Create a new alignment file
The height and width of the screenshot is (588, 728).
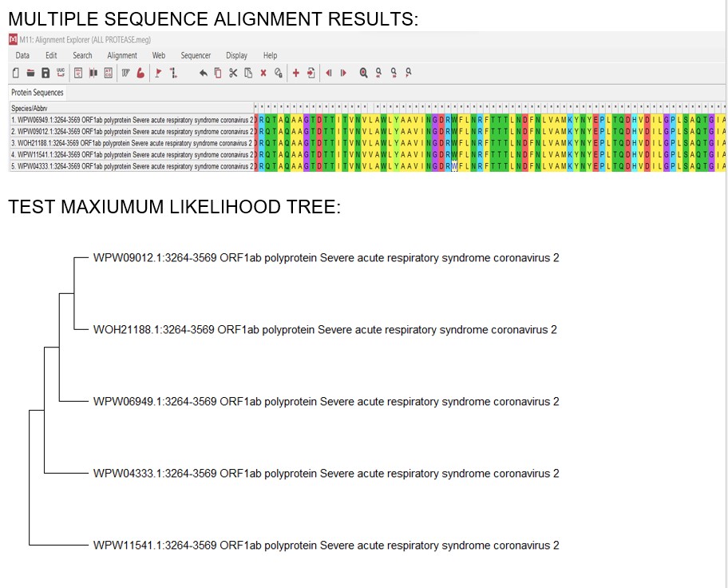(14, 73)
